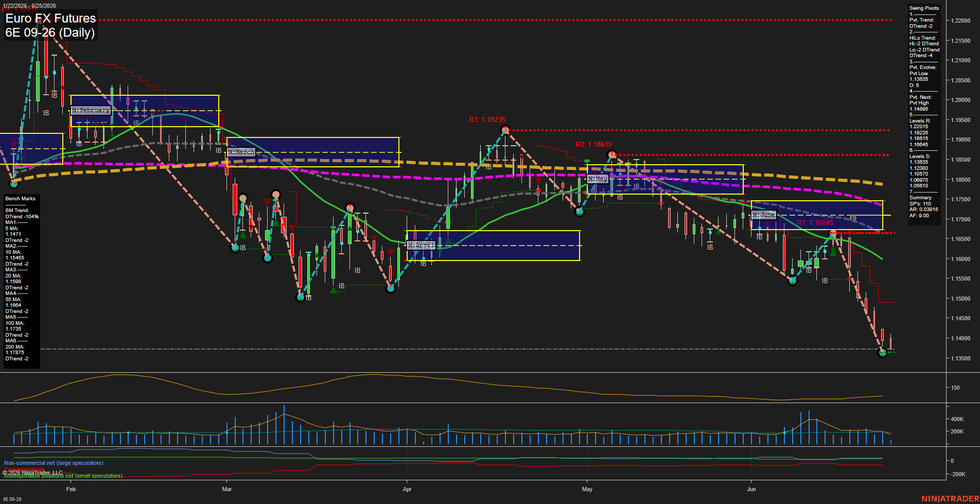Select the 6E 09-26 tab at bottom
This screenshot has height=504, width=980.
pos(12,499)
